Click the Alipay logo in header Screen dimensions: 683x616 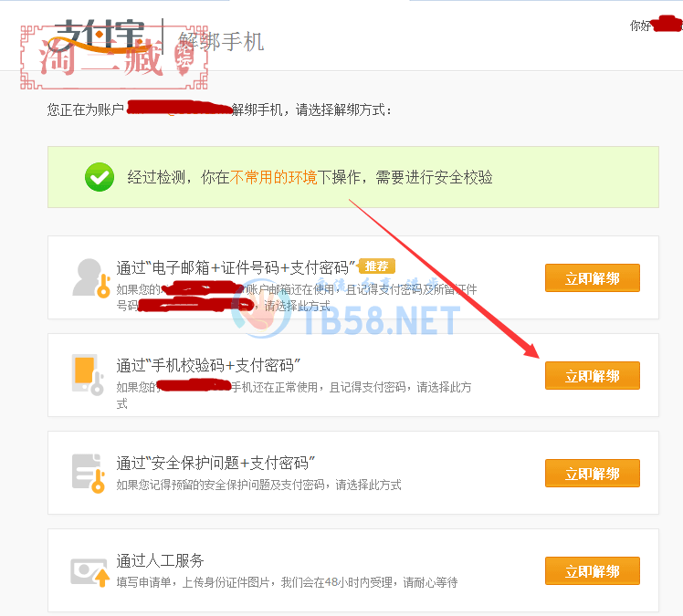tap(102, 37)
